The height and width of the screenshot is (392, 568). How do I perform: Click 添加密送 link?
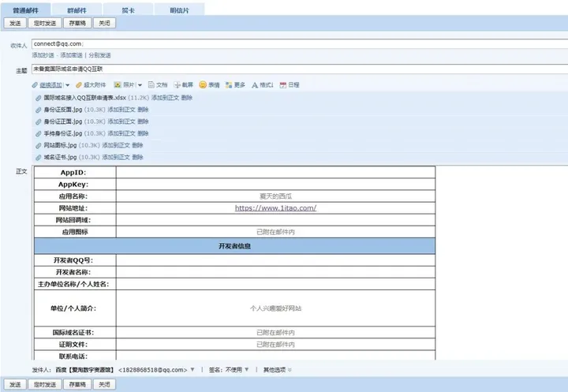[x=71, y=55]
